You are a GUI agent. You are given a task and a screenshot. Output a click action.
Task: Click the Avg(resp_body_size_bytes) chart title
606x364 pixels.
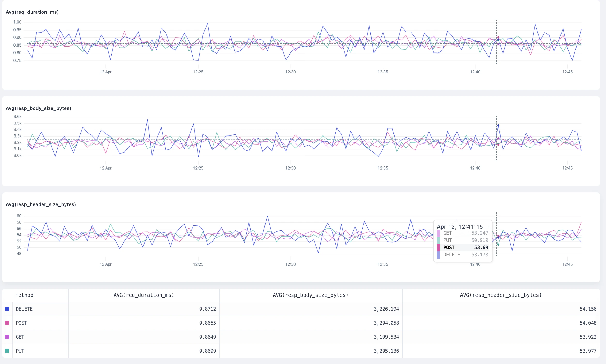tap(39, 108)
